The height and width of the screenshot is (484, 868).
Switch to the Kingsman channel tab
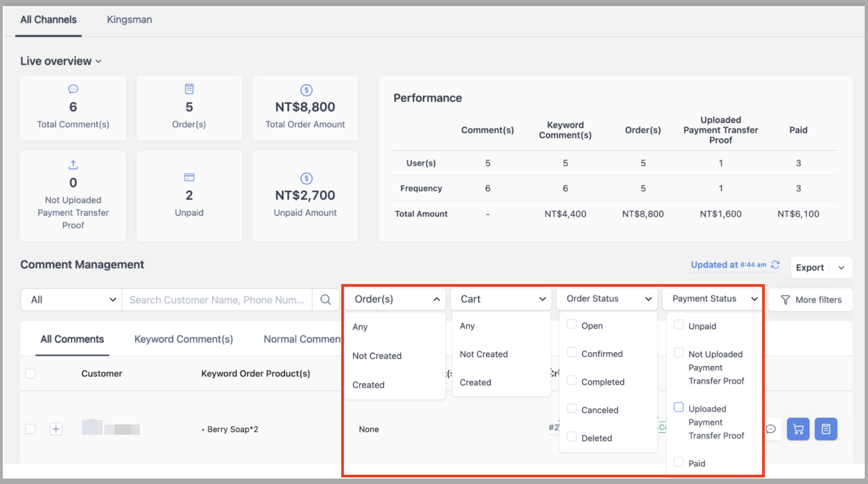(129, 20)
